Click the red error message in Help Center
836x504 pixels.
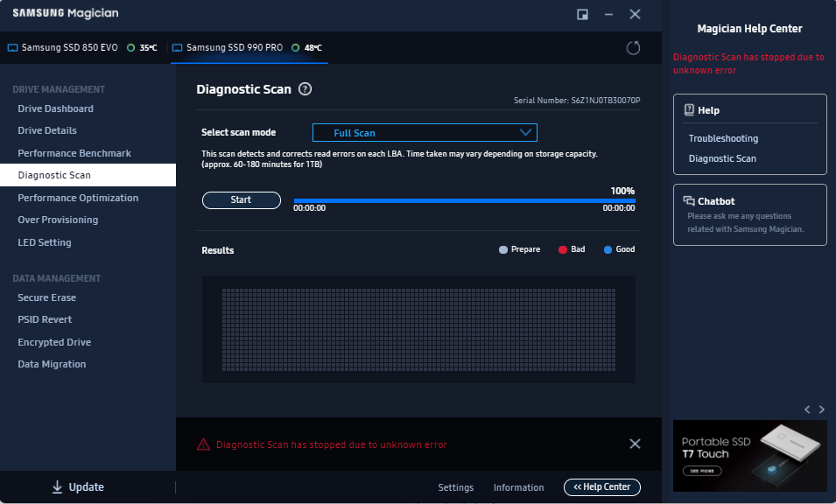[748, 63]
